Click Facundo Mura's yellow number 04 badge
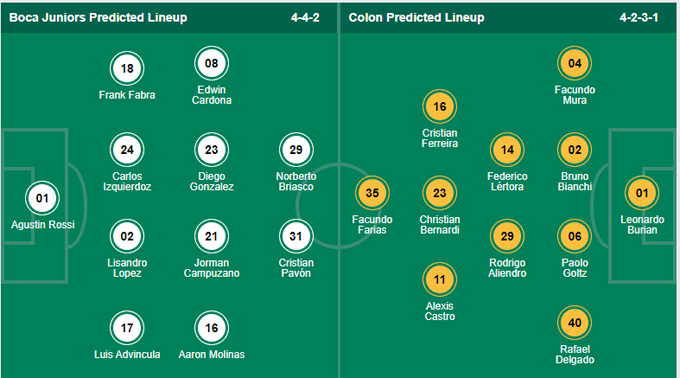 [575, 63]
